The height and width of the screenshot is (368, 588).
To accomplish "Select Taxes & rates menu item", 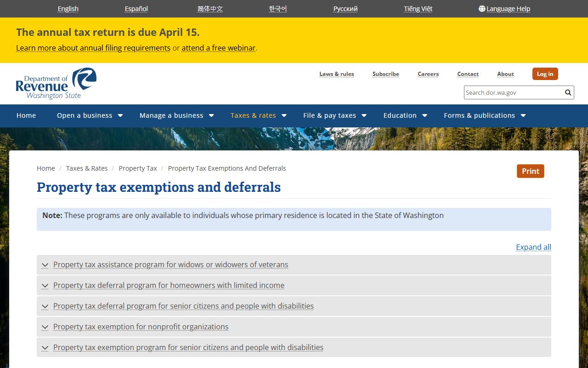I will tap(253, 115).
